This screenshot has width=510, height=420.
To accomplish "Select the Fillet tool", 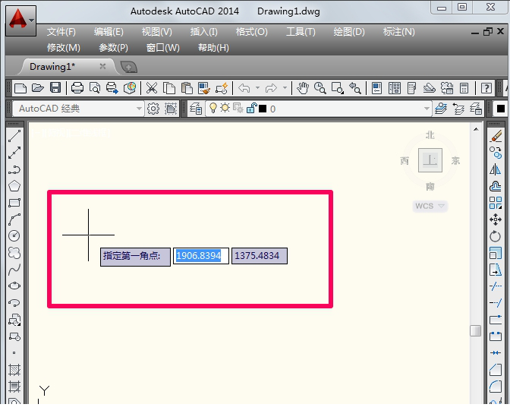I will pos(496,387).
